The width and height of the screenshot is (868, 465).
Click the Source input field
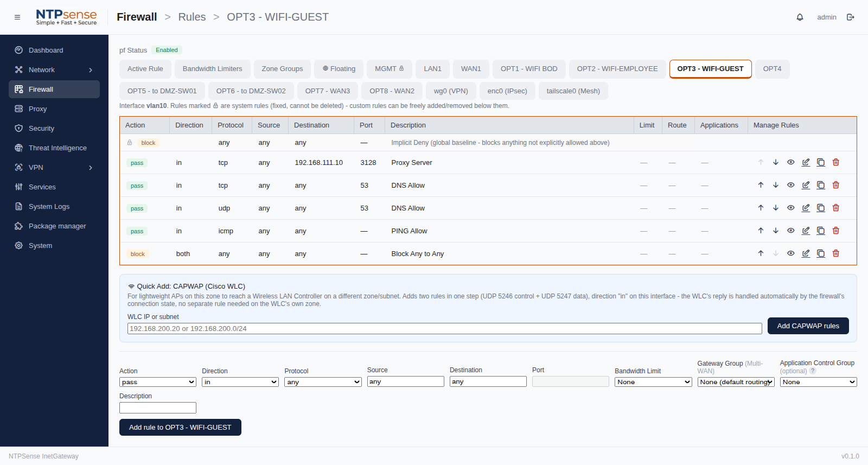(x=406, y=381)
